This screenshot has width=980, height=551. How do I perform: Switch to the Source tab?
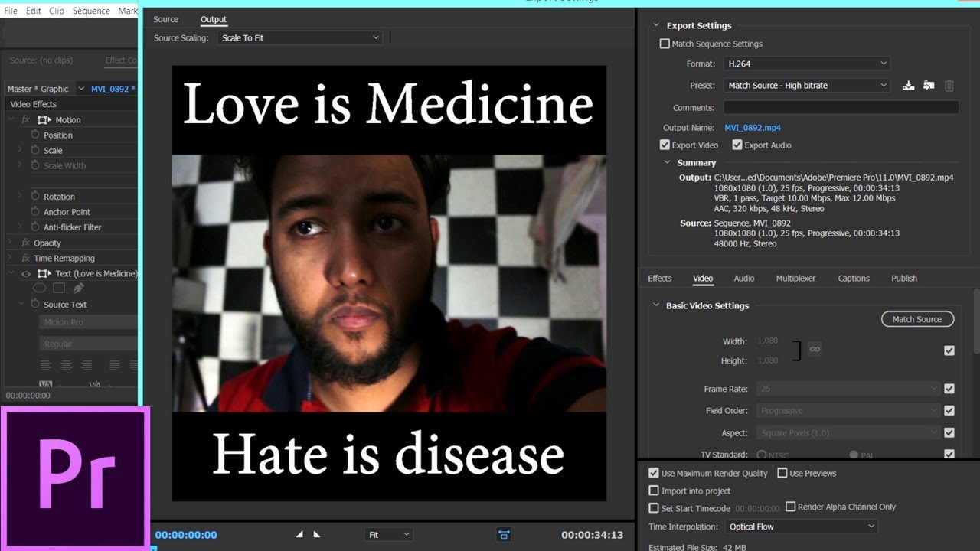(x=165, y=19)
